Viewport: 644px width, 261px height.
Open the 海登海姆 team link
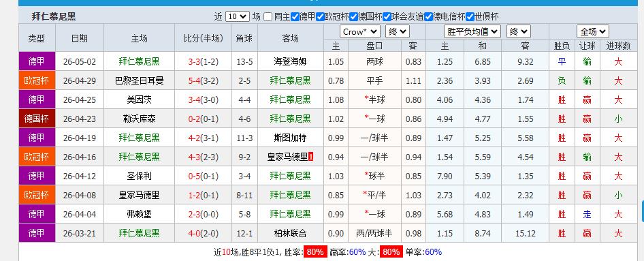291,61
